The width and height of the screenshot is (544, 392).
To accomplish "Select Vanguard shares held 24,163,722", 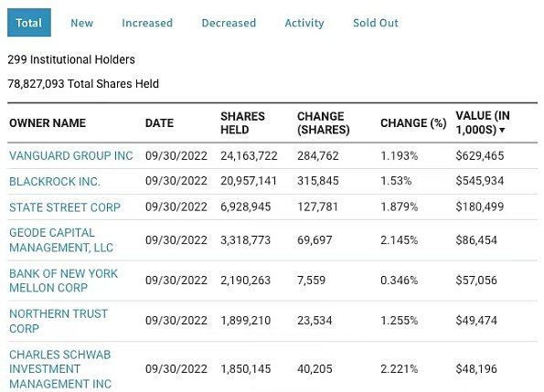I will click(x=249, y=155).
